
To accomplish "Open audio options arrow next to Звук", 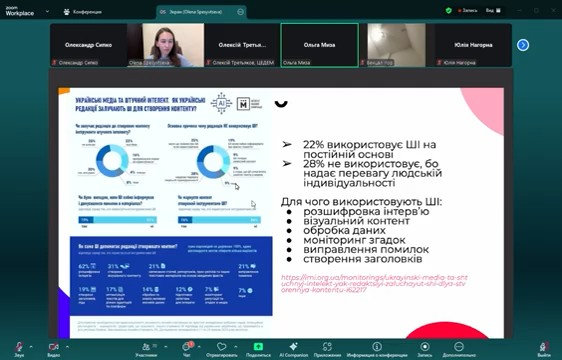I will [x=31, y=347].
